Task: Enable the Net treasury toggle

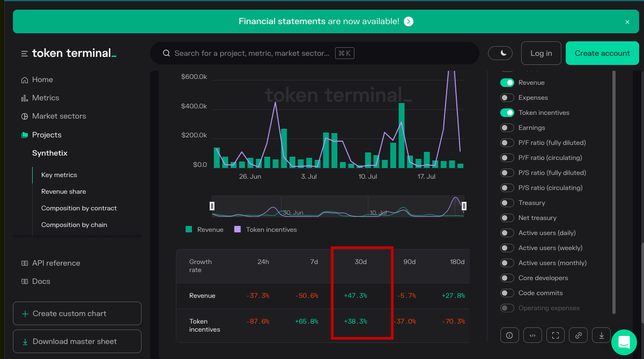Action: pyautogui.click(x=507, y=218)
